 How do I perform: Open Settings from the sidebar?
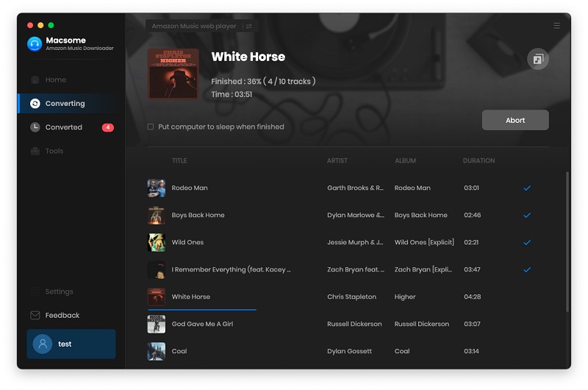pyautogui.click(x=59, y=291)
